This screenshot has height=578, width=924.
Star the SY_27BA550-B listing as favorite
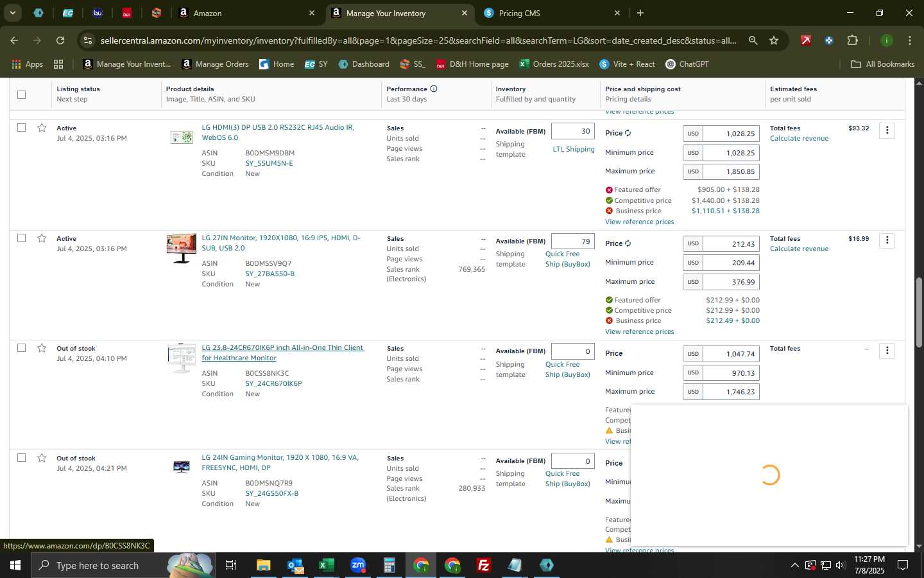point(42,238)
